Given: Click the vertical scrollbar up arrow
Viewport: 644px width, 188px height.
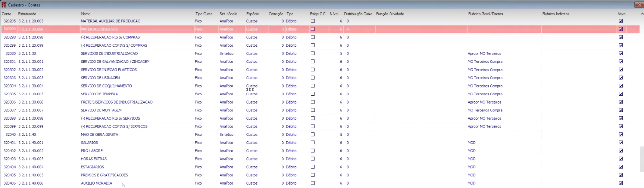Looking at the screenshot, I should [642, 14].
